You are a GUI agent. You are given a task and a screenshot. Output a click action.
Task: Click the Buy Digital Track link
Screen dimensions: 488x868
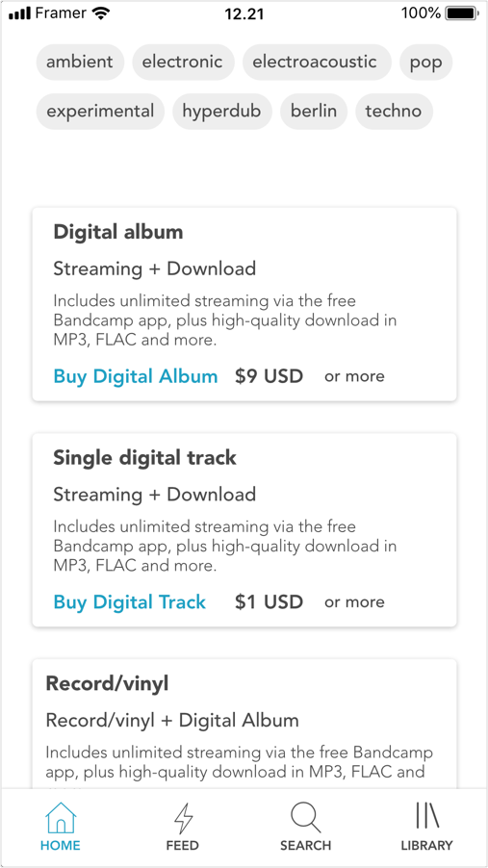(x=130, y=602)
